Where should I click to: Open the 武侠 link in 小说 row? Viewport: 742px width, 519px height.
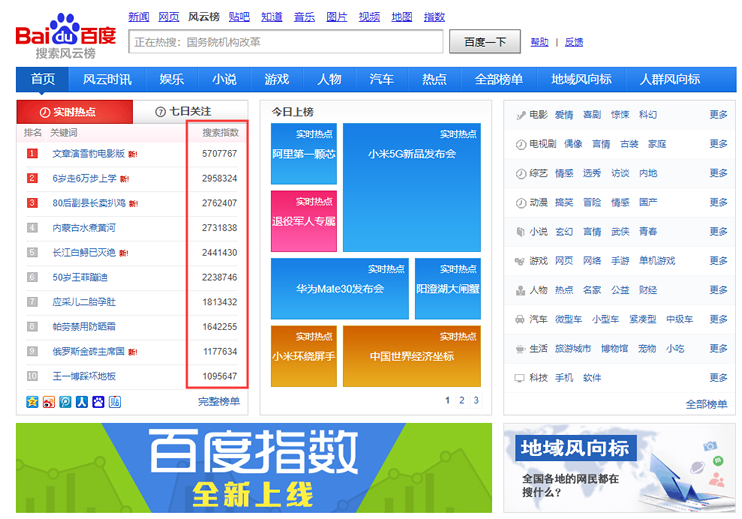[x=620, y=232]
